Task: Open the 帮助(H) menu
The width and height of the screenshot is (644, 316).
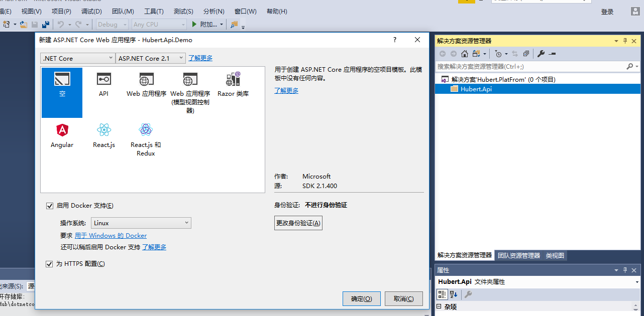Action: pyautogui.click(x=277, y=11)
